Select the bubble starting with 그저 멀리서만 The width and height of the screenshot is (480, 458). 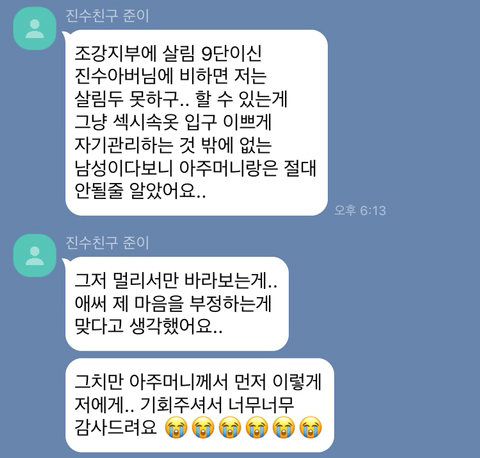click(x=177, y=304)
